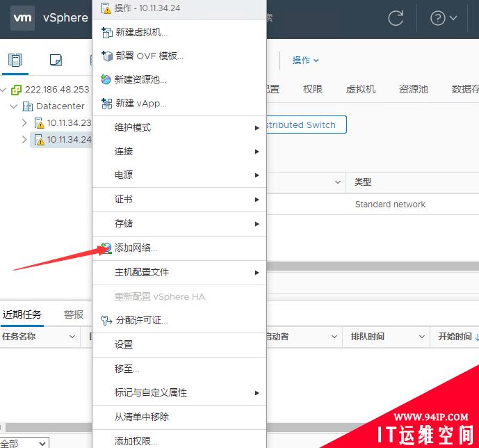Screen dimensions: 479x448
Task: Select 222.186.48.253 vCenter tree item
Action: [57, 90]
